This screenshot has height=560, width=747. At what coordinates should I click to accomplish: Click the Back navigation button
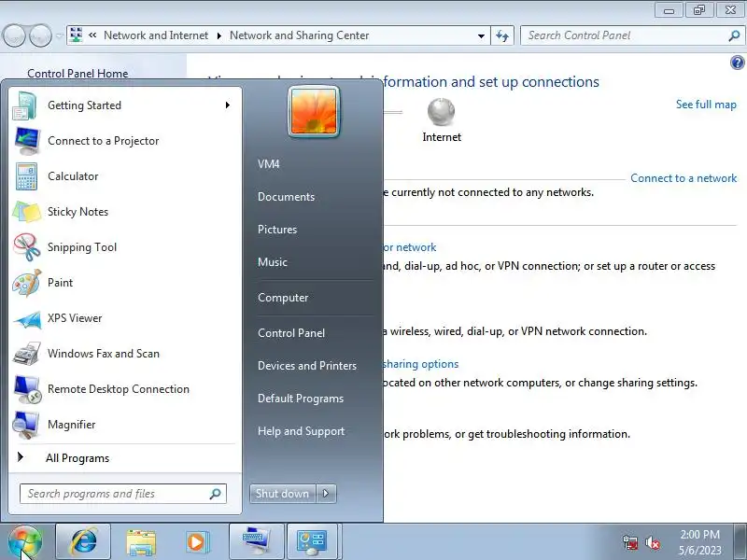pyautogui.click(x=15, y=35)
